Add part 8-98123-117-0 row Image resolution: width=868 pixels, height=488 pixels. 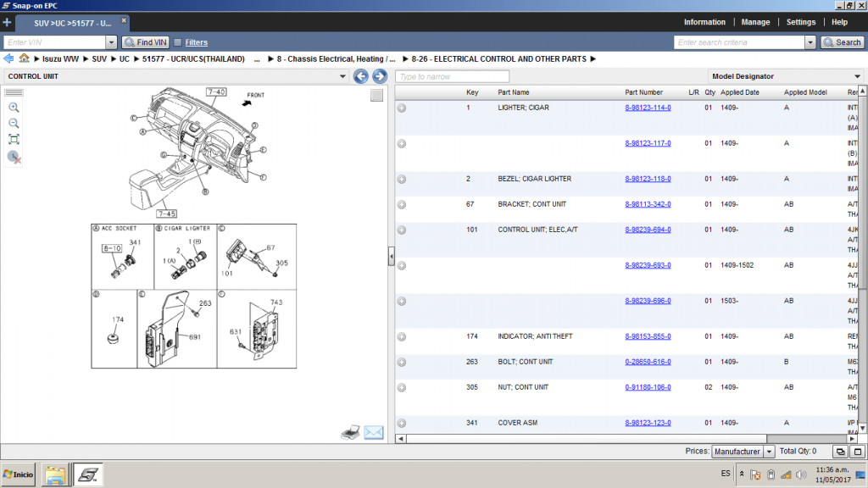click(x=402, y=144)
